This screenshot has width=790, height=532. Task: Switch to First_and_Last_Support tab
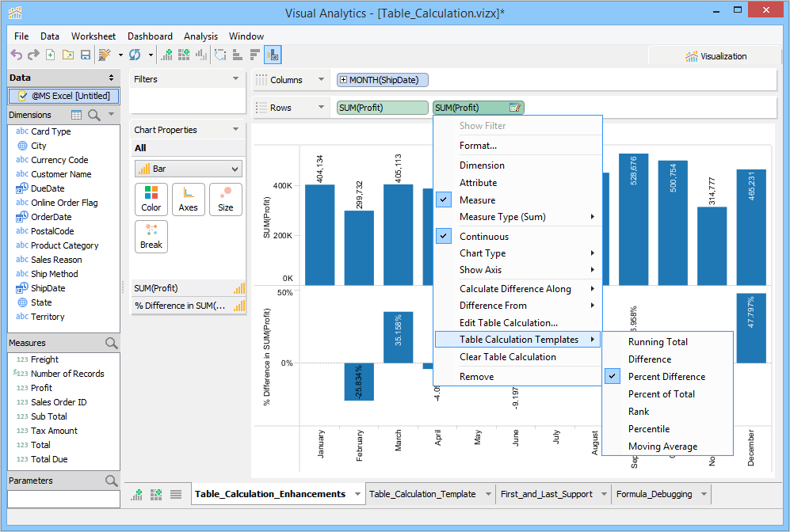click(x=546, y=494)
